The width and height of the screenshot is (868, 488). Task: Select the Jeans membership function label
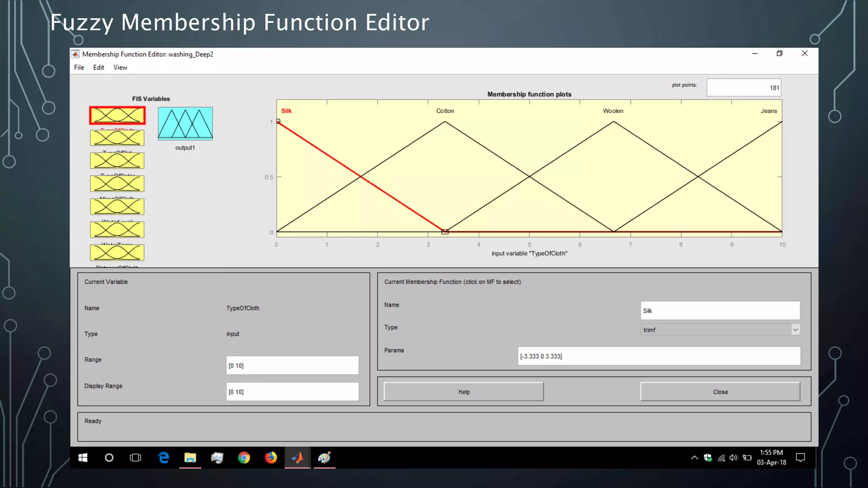pyautogui.click(x=768, y=111)
